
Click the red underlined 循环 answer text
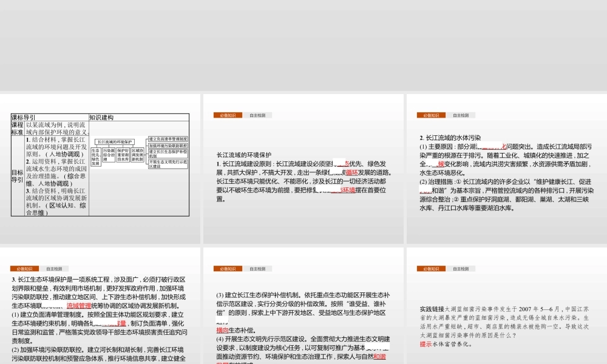pyautogui.click(x=351, y=172)
